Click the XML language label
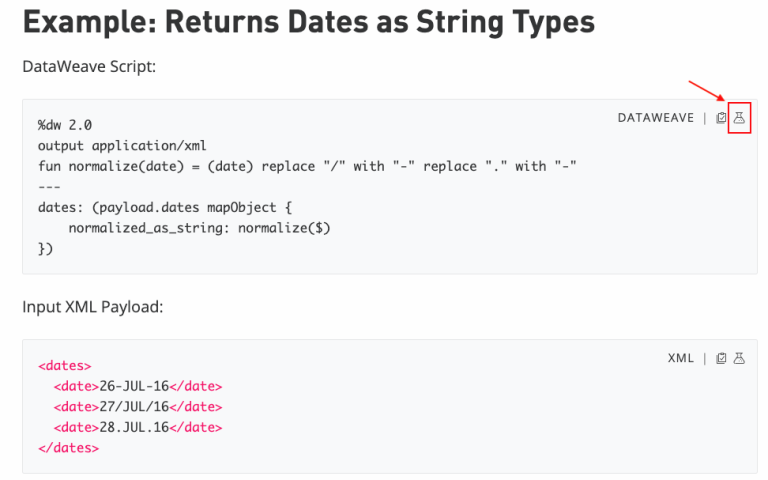Screen dimensions: 768x480 [x=681, y=358]
